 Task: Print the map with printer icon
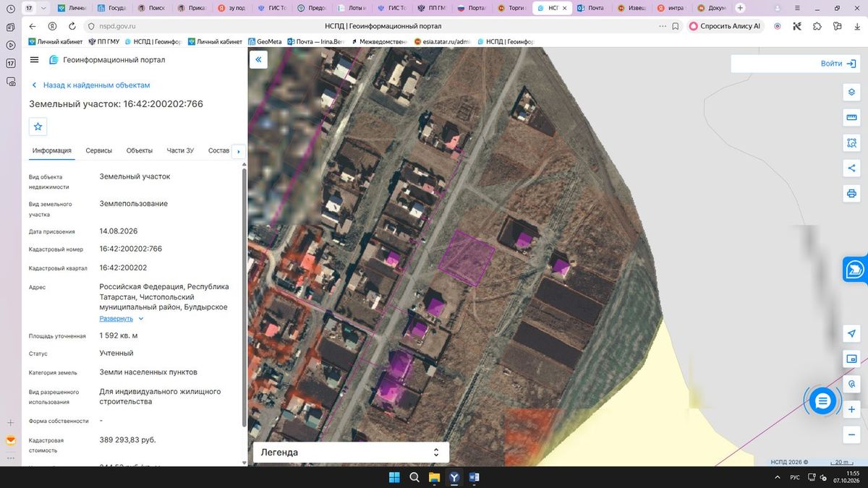[851, 194]
